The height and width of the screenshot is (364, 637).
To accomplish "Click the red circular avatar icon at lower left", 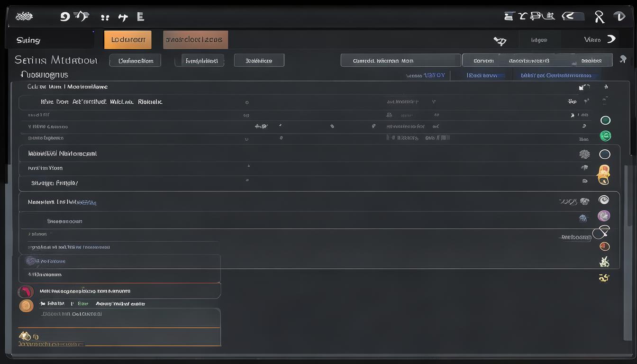I will (26, 291).
